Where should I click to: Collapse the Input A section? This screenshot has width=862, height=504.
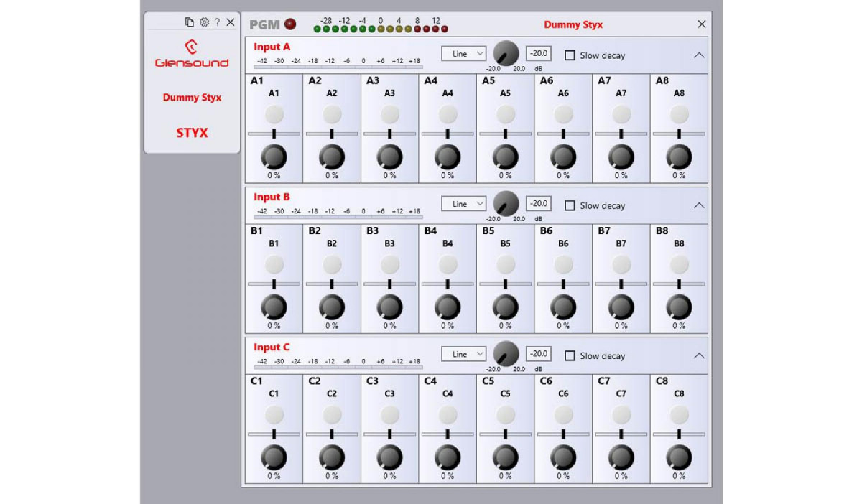(698, 55)
